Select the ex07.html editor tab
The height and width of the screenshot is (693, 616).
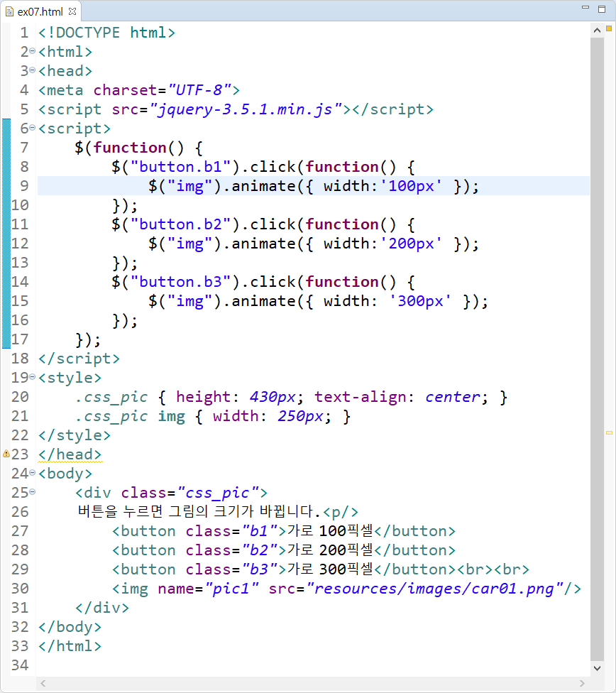pos(40,11)
